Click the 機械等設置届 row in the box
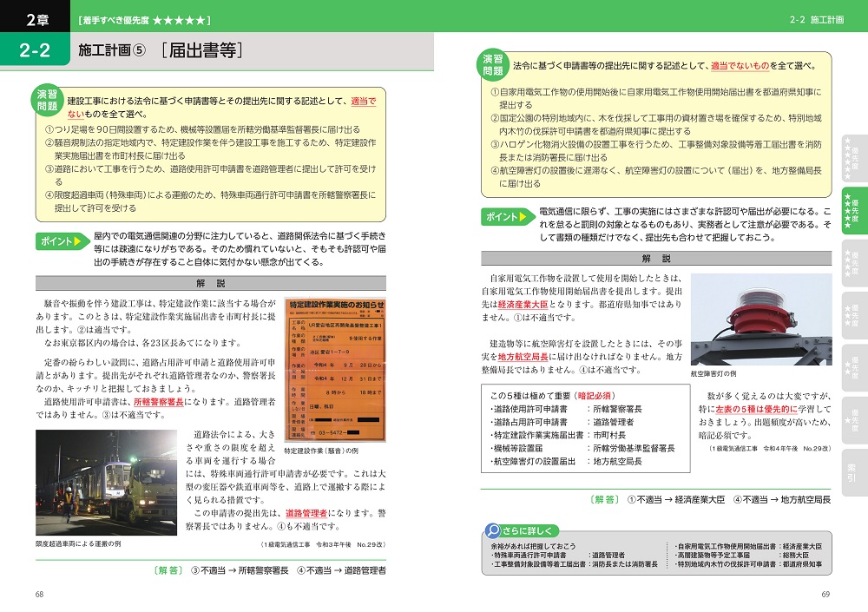This screenshot has height=612, width=868. [x=582, y=448]
